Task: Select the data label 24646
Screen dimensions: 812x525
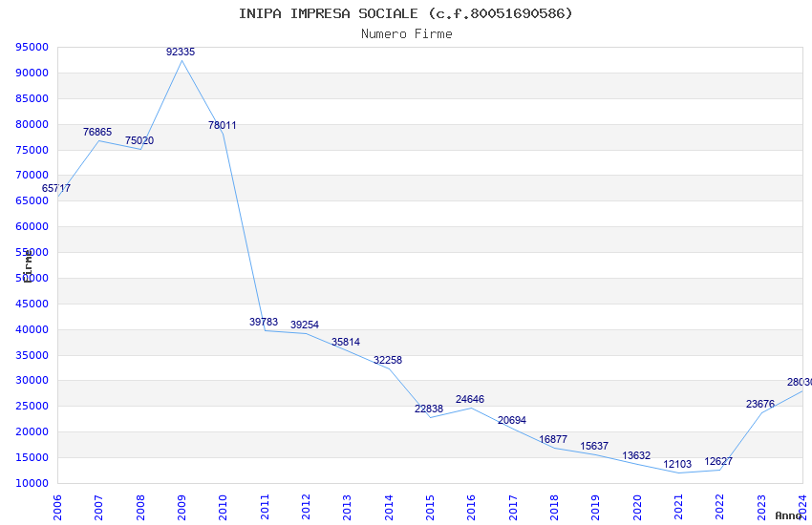Action: click(x=470, y=399)
